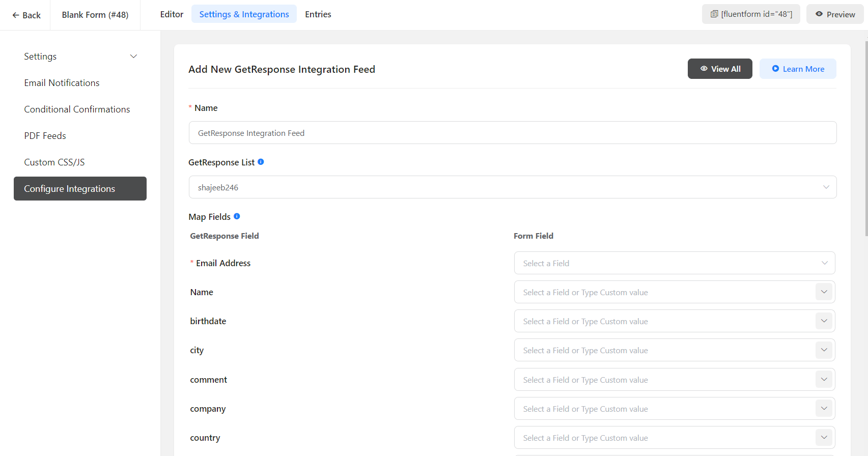Click the page vertical scrollbar
The width and height of the screenshot is (868, 456).
coord(866,137)
